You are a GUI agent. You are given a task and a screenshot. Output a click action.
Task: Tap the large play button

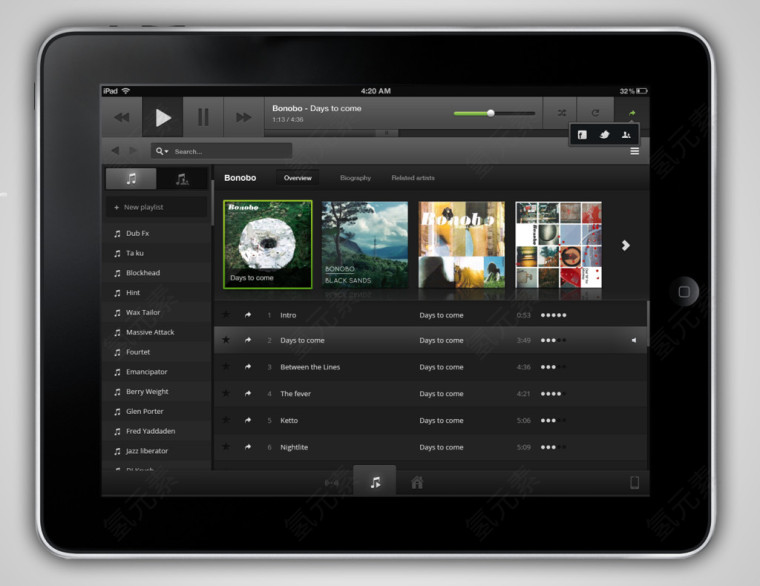tap(162, 117)
